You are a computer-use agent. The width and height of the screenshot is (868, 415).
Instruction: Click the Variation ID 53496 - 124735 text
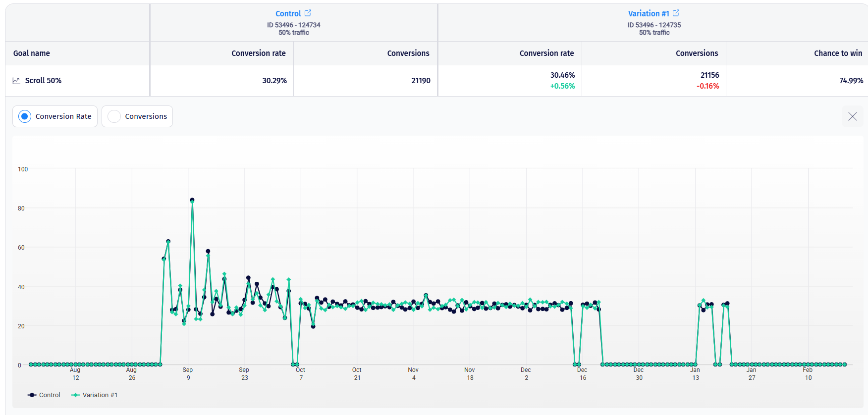pos(654,25)
